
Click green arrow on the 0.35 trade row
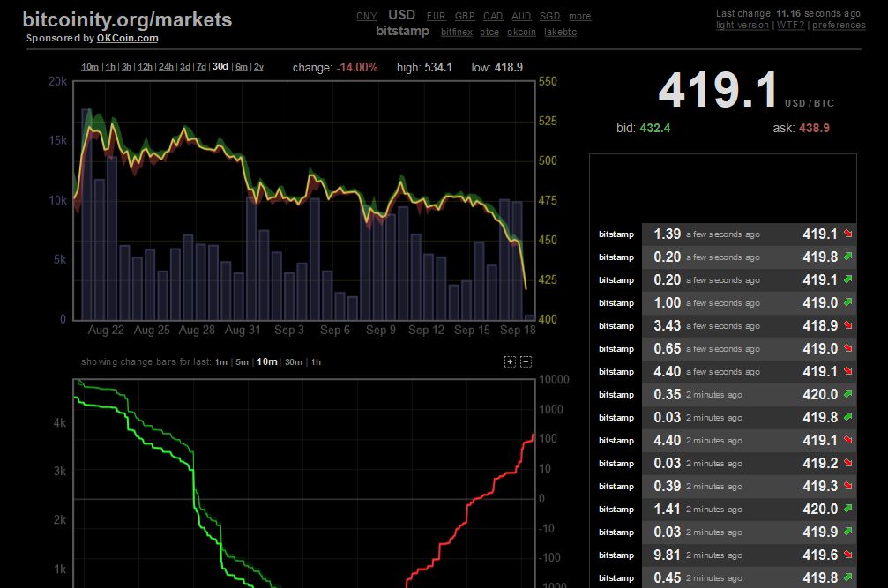click(847, 393)
